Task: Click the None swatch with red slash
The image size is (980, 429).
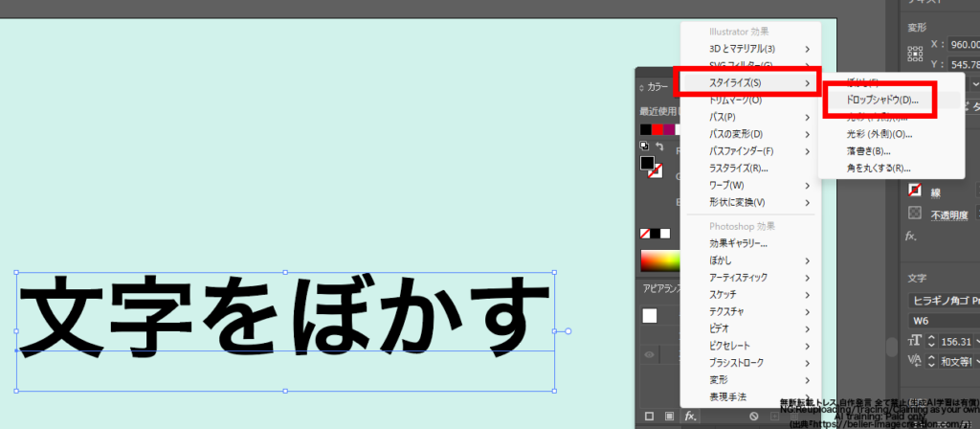Action: pos(645,234)
